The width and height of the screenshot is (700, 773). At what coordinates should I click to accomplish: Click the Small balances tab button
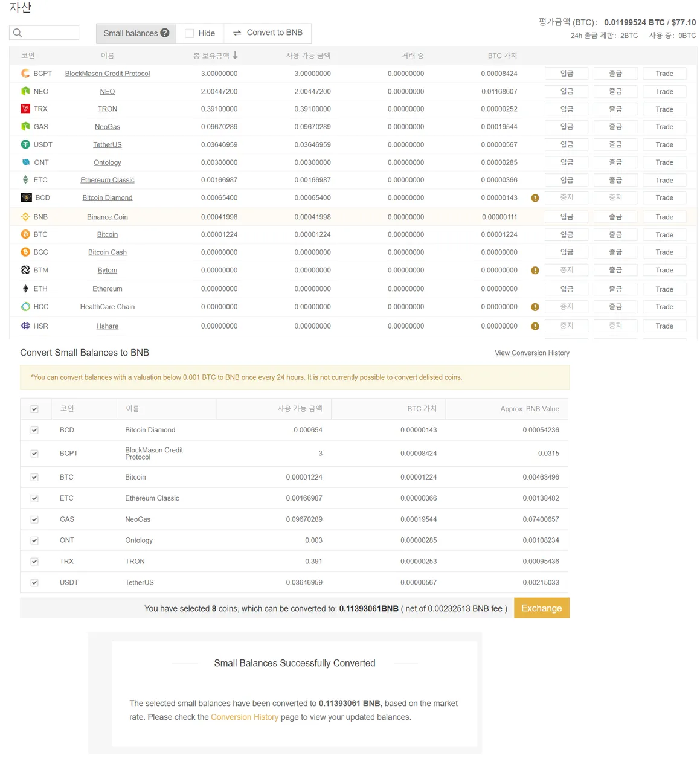(136, 33)
